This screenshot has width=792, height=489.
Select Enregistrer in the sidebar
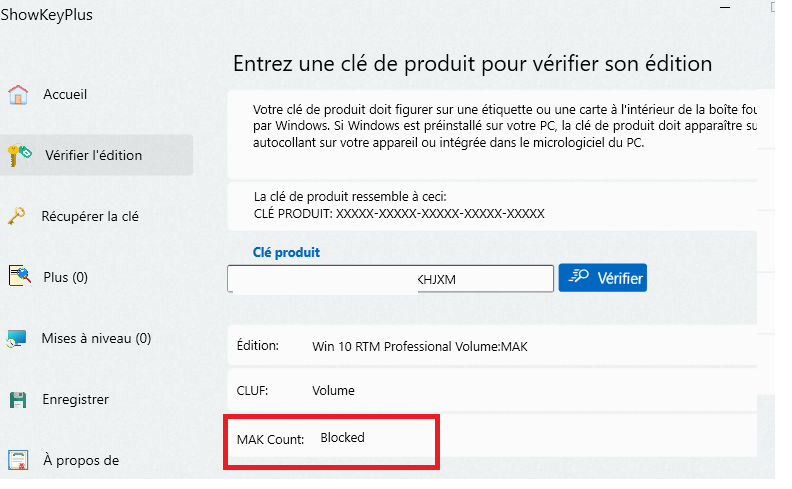[x=75, y=399]
